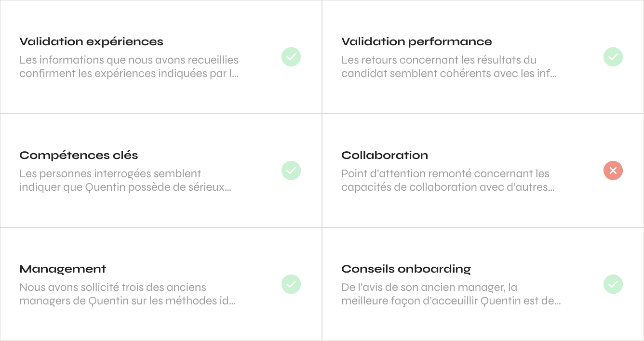Open the Validation expériences heading

[91, 42]
